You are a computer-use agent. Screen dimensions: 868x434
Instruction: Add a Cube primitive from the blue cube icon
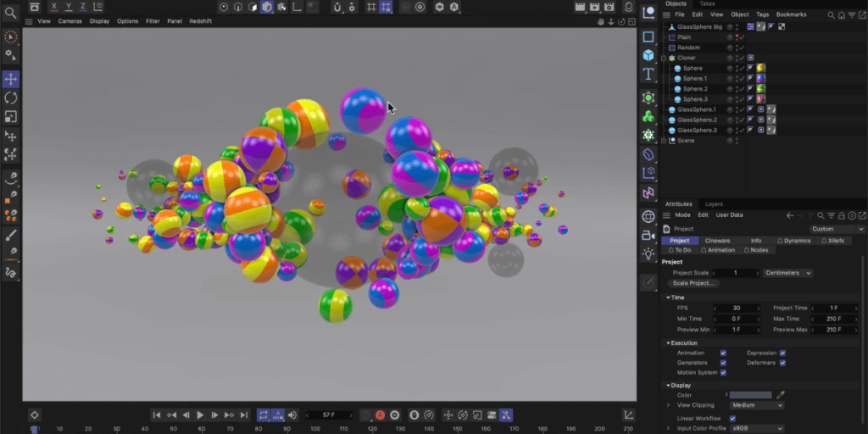[x=648, y=55]
